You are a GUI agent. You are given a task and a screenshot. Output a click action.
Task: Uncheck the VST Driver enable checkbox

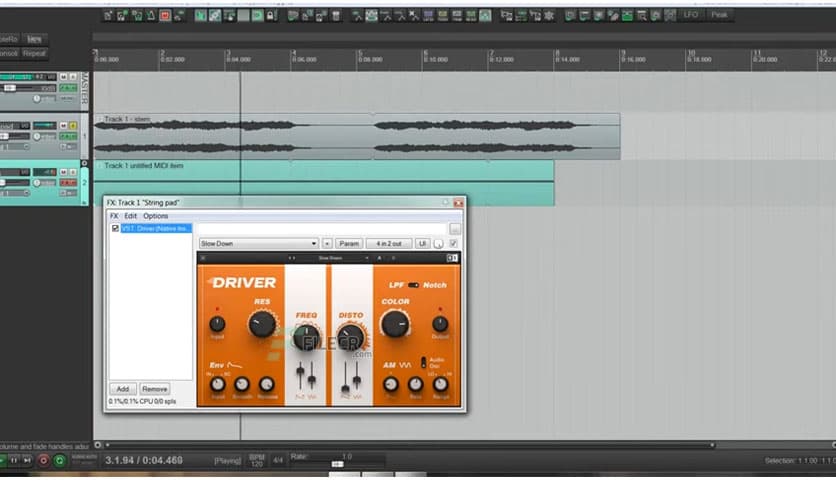(x=115, y=228)
